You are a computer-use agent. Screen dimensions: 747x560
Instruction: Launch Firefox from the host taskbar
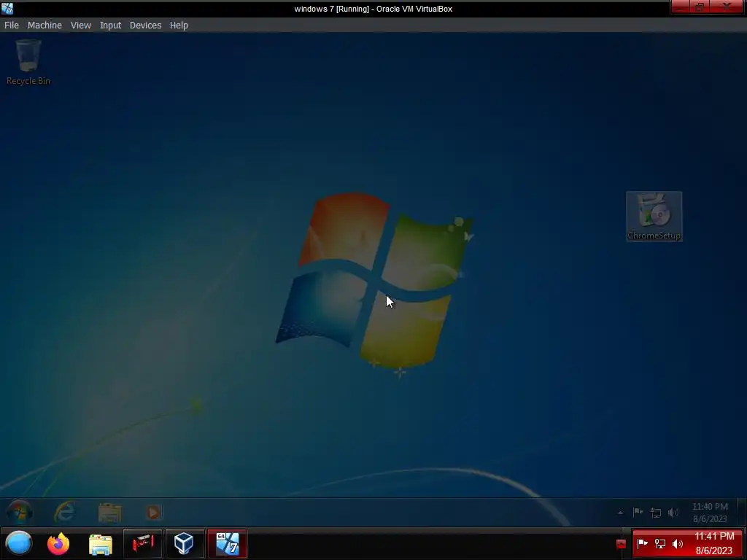click(x=58, y=544)
